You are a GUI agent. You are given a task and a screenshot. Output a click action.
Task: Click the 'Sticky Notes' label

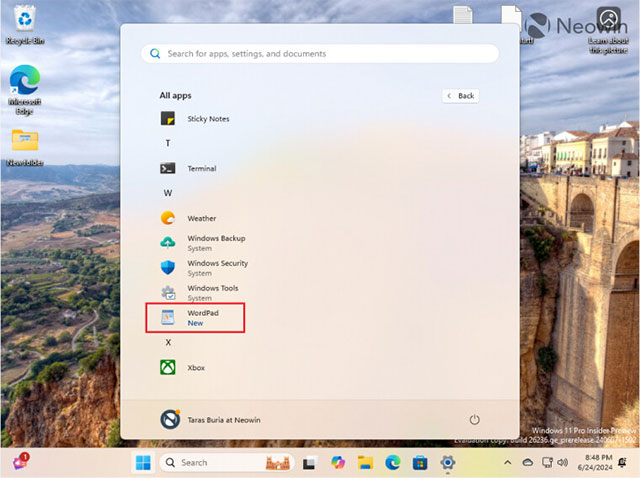pos(208,119)
